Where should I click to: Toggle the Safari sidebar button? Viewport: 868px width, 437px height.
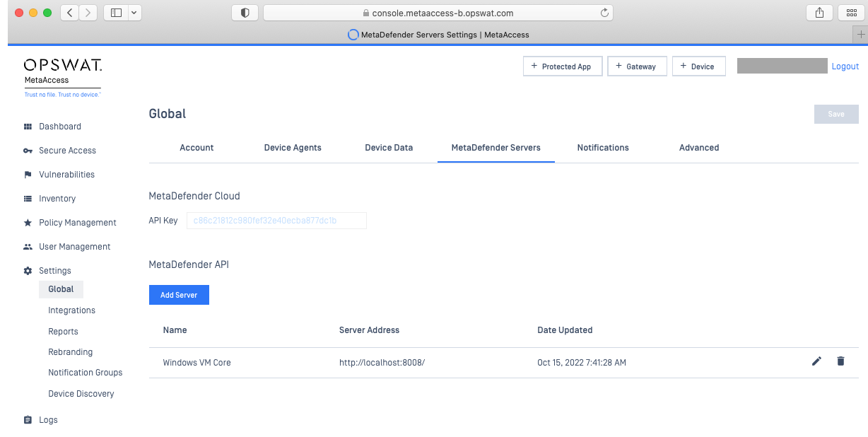116,13
